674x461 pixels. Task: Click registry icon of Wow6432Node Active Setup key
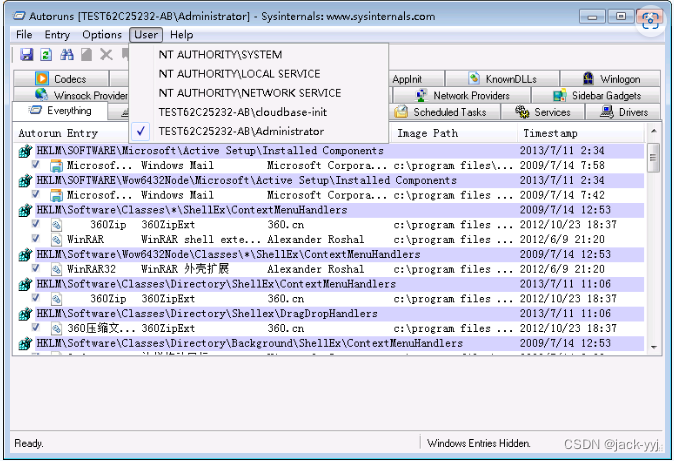tap(25, 181)
